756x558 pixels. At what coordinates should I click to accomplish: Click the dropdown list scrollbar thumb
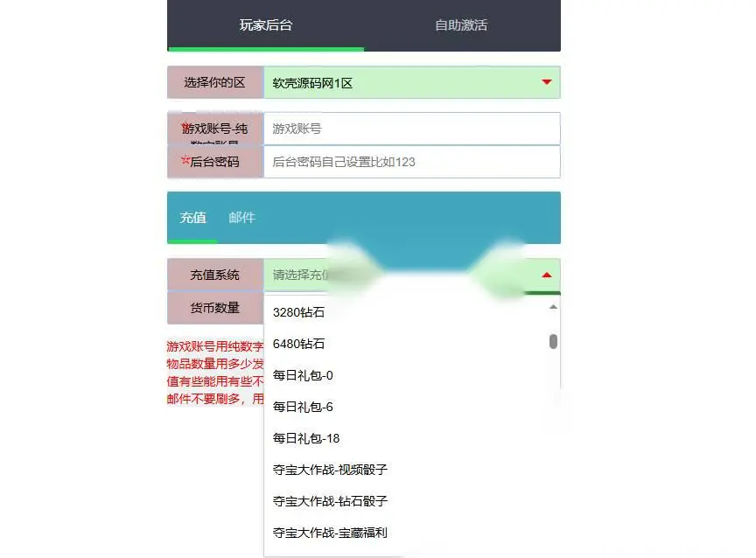click(x=553, y=341)
